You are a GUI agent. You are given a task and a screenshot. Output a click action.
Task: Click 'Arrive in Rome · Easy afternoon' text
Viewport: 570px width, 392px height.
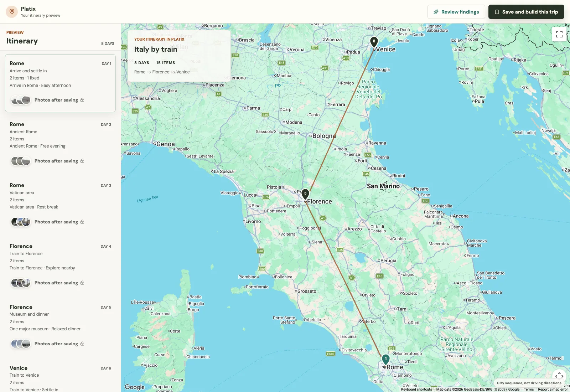click(40, 86)
